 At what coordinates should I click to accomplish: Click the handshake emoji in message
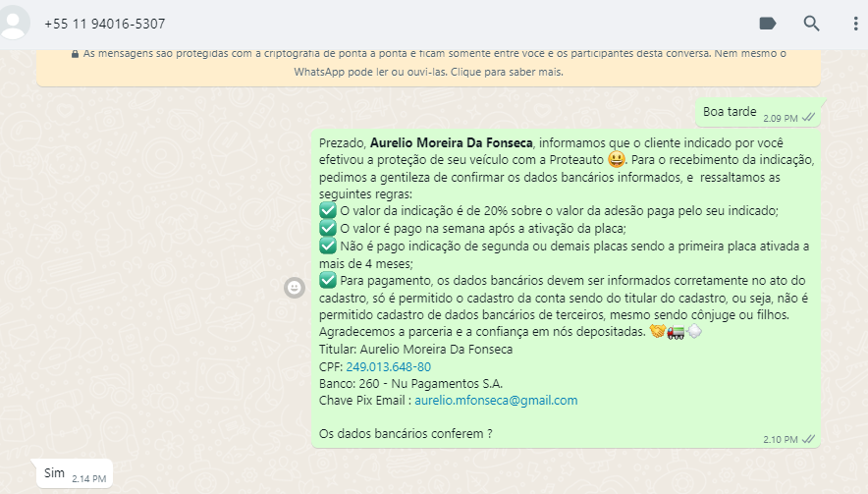[657, 332]
